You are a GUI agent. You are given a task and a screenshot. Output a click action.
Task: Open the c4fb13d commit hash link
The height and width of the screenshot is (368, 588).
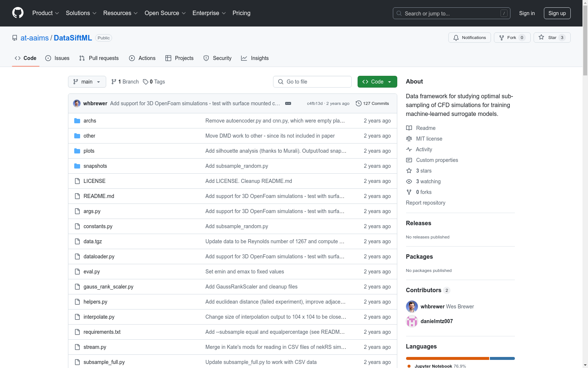point(315,103)
